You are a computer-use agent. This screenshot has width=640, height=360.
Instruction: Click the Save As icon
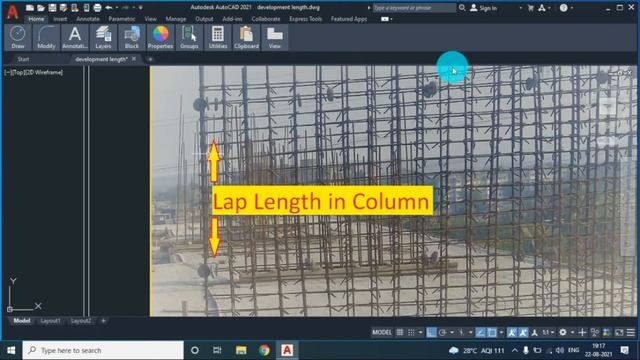pos(63,8)
